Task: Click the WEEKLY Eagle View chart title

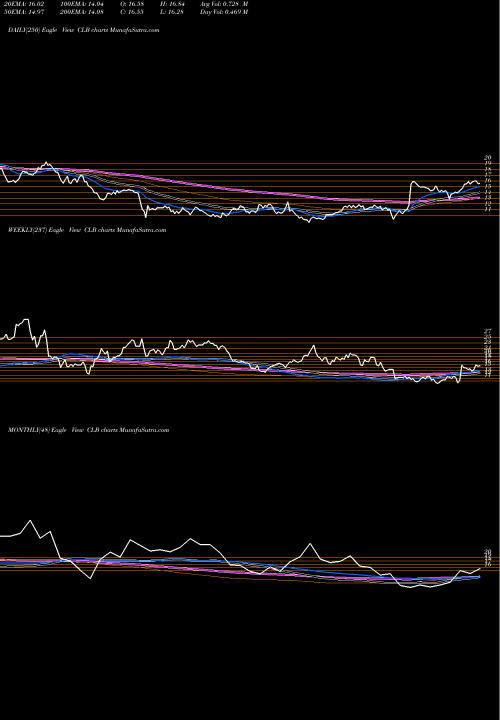Action: point(87,230)
